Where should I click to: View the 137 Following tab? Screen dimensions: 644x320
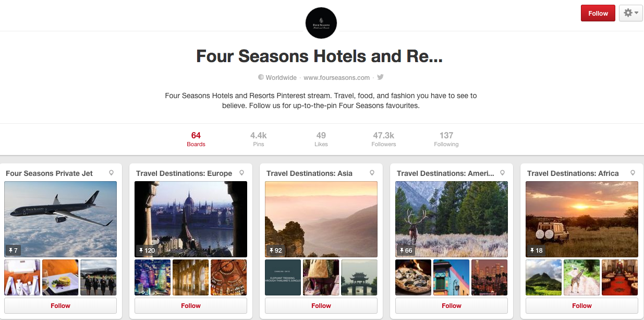tap(446, 139)
